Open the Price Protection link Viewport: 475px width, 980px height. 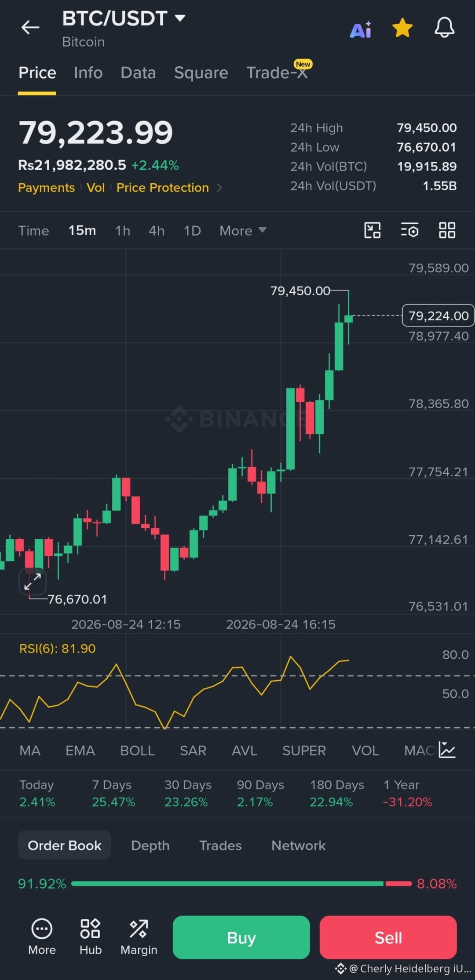[x=163, y=188]
